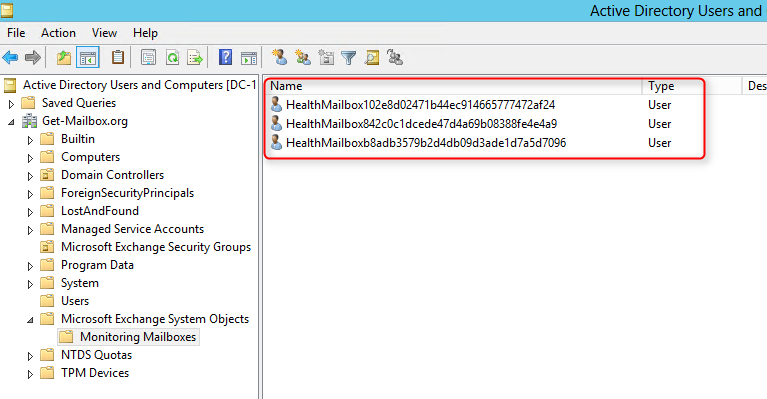Select the Monitoring Mailboxes folder
The height and width of the screenshot is (399, 767).
click(x=138, y=337)
